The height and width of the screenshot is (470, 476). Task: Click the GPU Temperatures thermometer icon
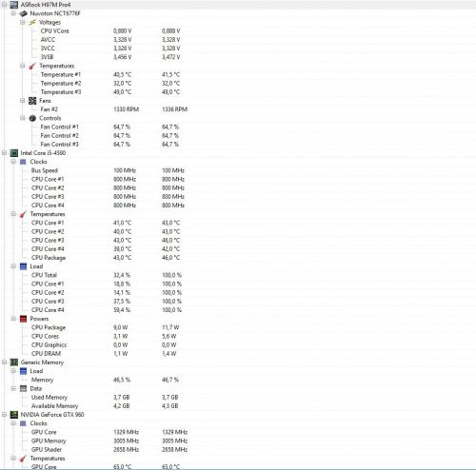tap(23, 459)
